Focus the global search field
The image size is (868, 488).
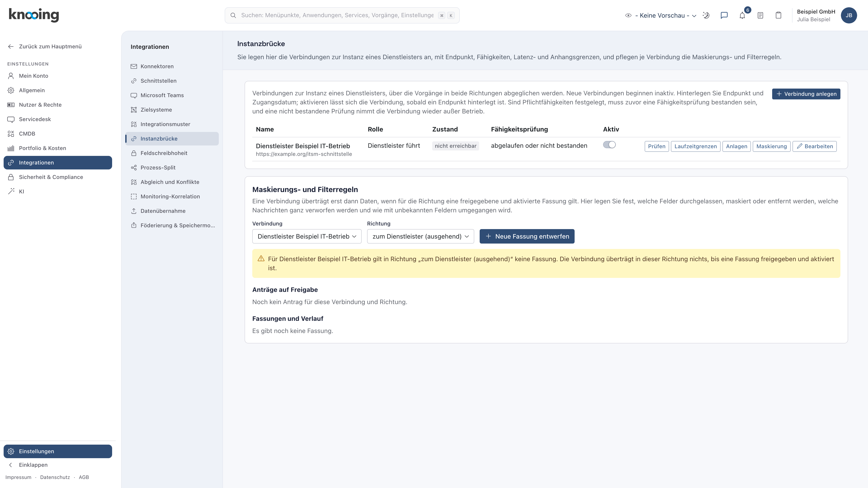342,16
